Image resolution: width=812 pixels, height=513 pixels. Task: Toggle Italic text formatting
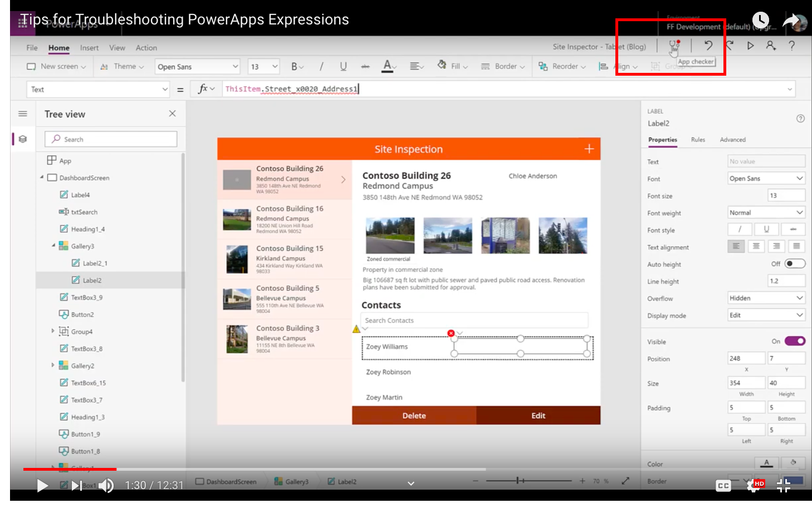click(321, 67)
